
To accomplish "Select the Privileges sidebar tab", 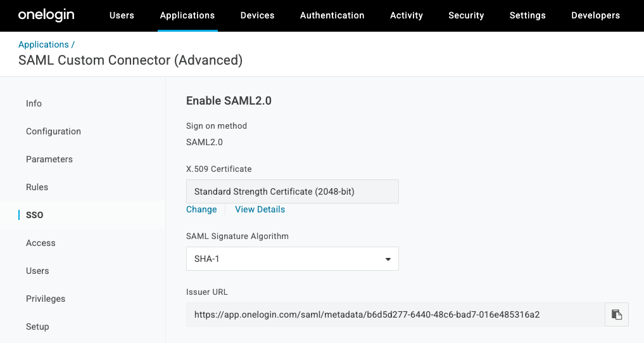I will tap(46, 299).
